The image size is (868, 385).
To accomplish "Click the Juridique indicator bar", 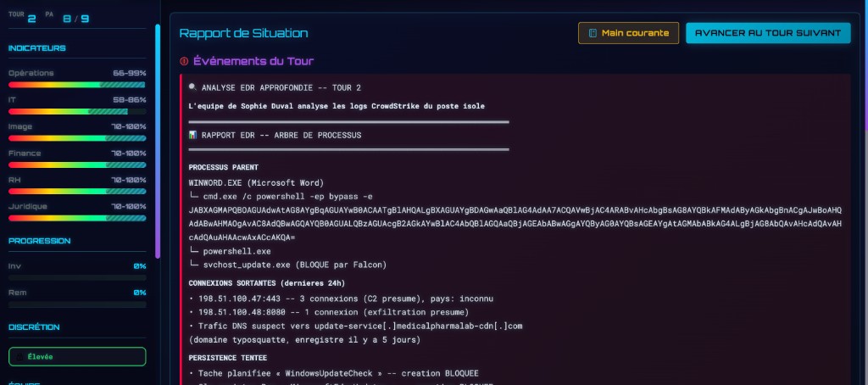I will click(x=77, y=218).
